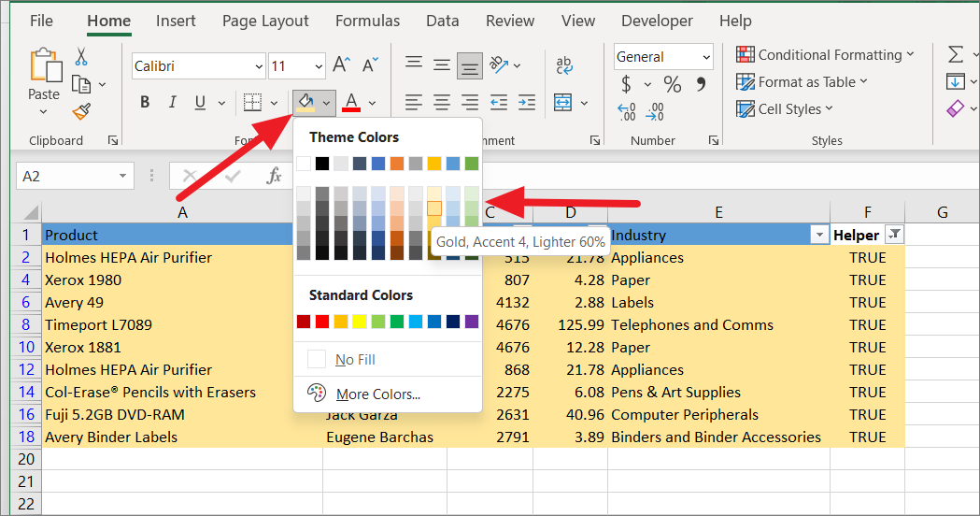This screenshot has width=980, height=516.
Task: Pick the Black theme color swatch
Action: pos(322,164)
